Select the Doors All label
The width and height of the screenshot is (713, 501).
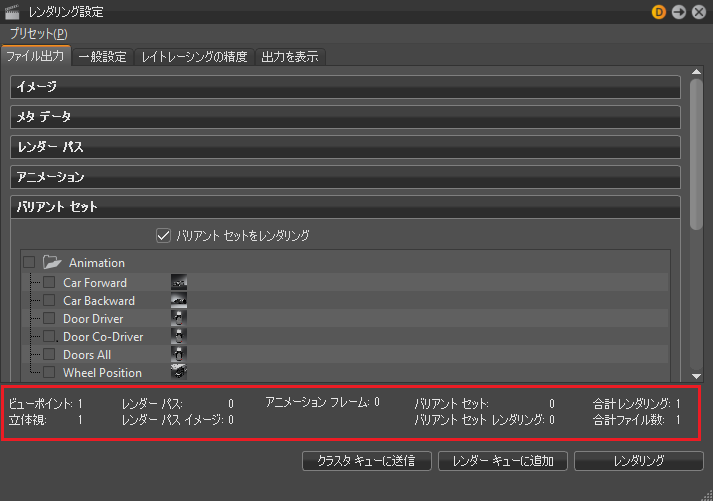pyautogui.click(x=87, y=355)
